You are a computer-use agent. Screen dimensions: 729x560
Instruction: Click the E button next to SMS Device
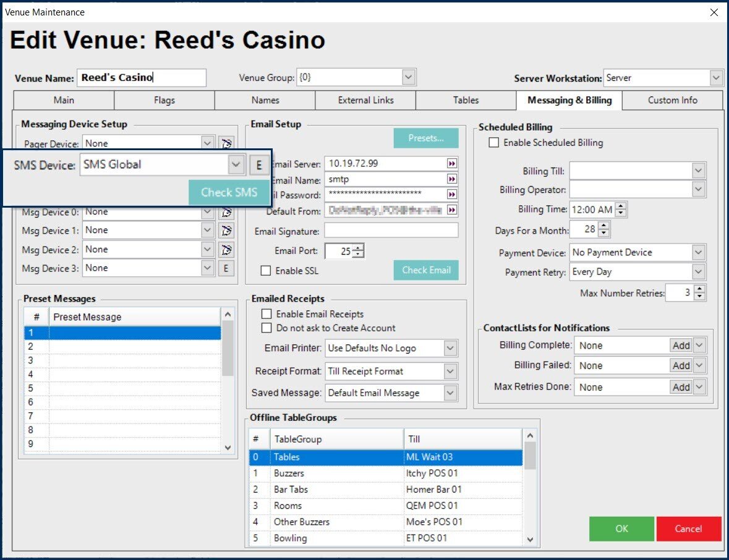[258, 165]
